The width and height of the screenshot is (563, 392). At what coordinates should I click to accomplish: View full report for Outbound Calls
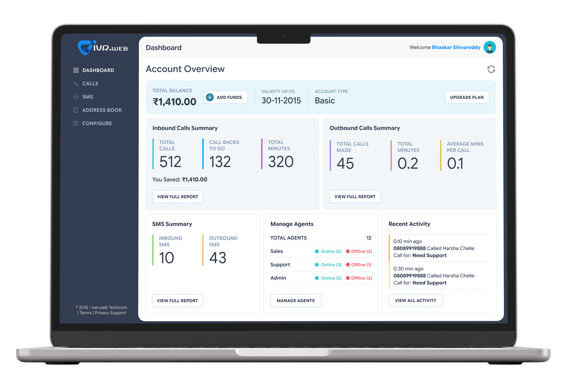pyautogui.click(x=355, y=197)
